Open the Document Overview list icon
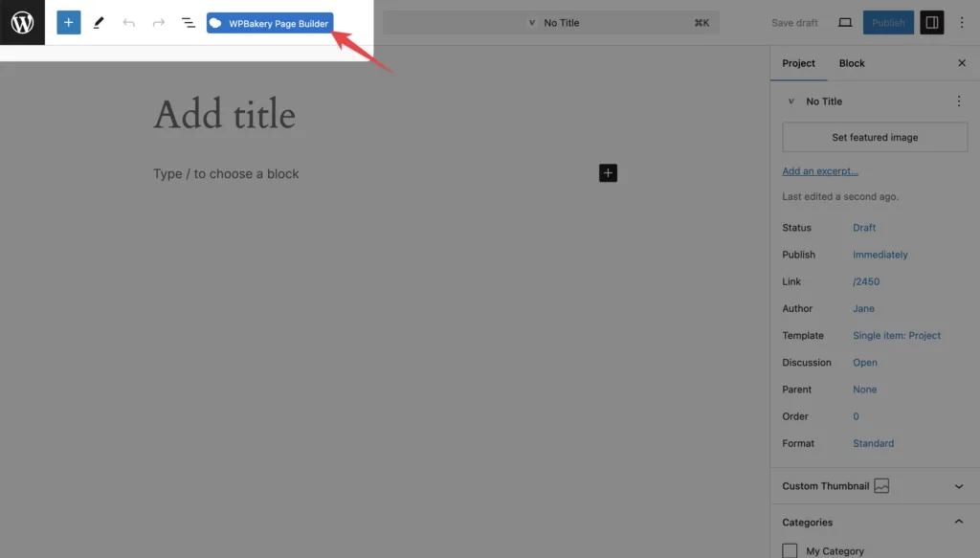The width and height of the screenshot is (980, 558). pos(189,23)
